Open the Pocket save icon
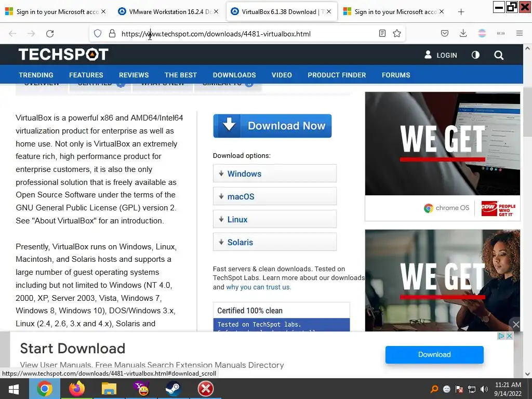 pyautogui.click(x=445, y=33)
